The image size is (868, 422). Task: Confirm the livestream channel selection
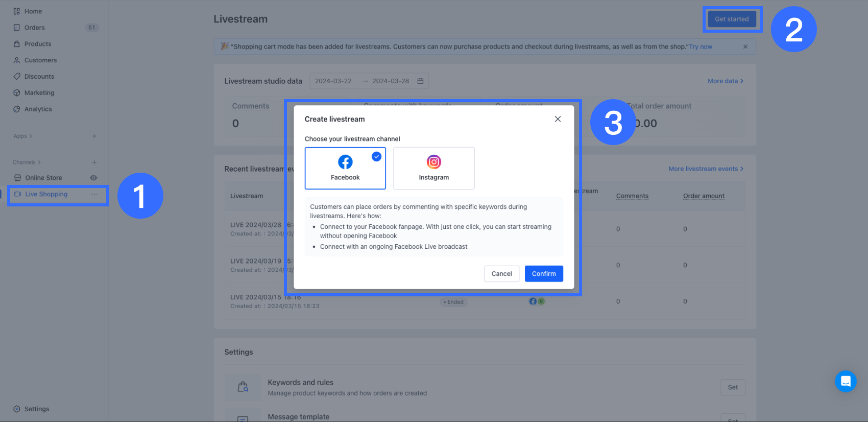pos(544,274)
